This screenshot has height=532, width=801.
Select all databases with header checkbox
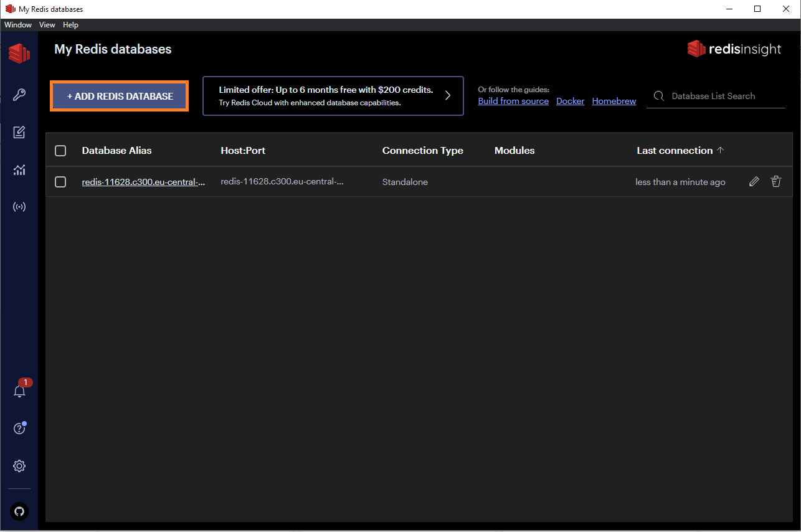[60, 151]
